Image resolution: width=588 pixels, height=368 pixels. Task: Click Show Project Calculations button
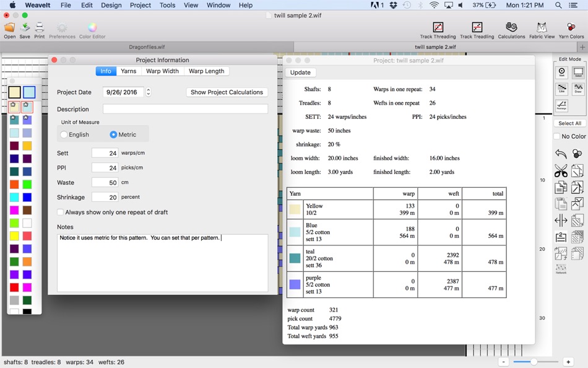227,92
